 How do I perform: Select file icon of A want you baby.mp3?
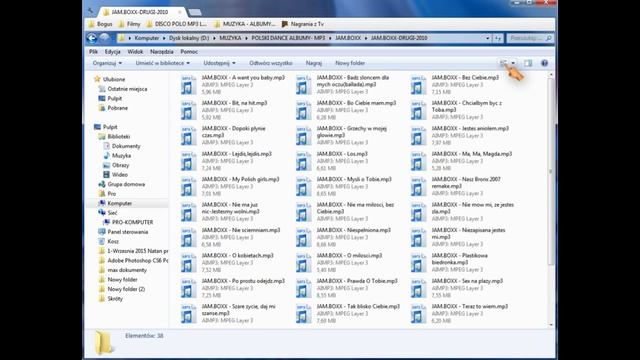(x=188, y=84)
